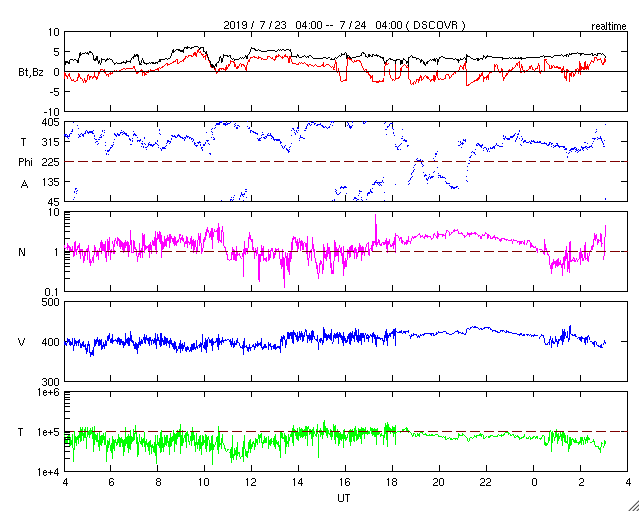640x512 pixels.
Task: Click the "135" tick on the Phi axis
Action: click(x=52, y=182)
